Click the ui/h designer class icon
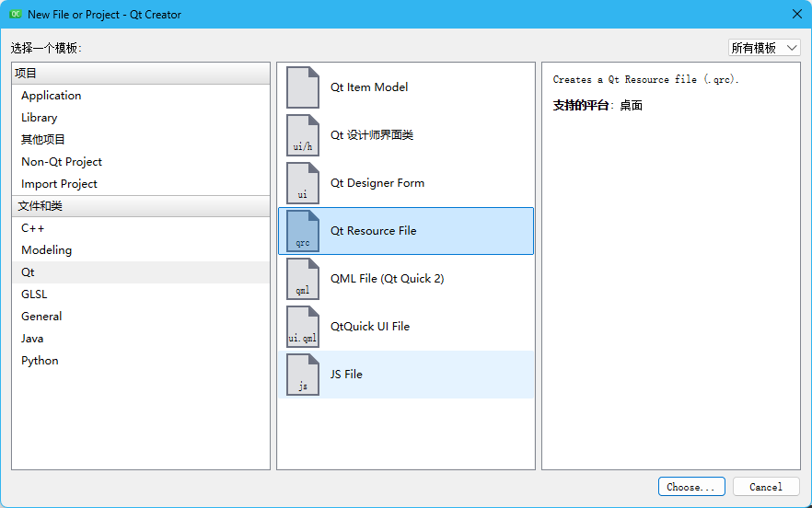 (302, 135)
